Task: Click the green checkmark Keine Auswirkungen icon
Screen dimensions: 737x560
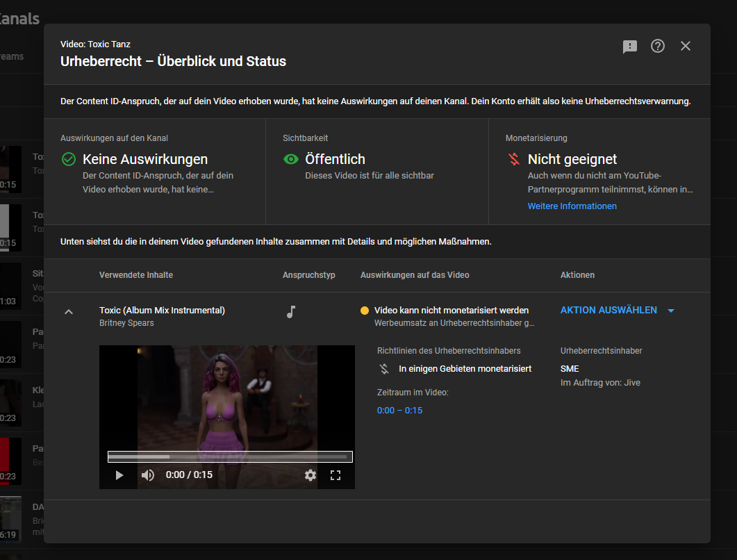Action: [x=69, y=159]
